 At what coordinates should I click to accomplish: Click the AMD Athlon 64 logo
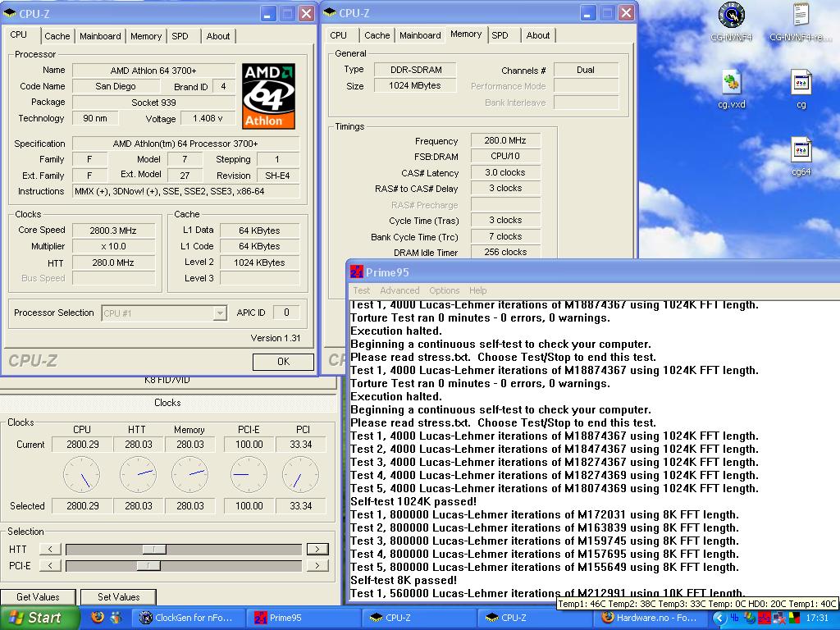(x=268, y=96)
